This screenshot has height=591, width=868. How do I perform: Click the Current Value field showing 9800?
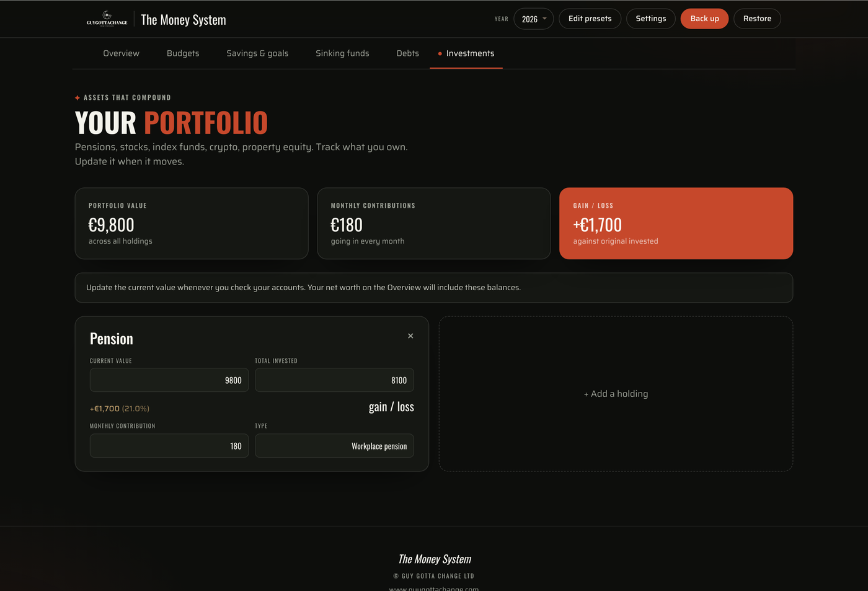(x=169, y=380)
